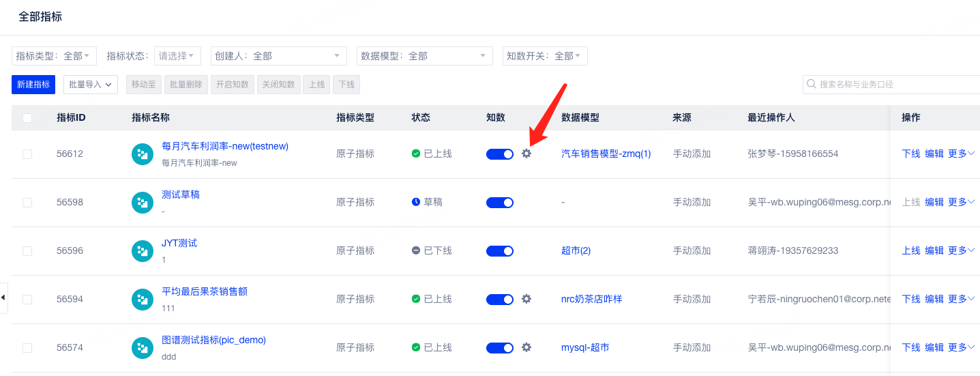
Task: Open the 创建人 filter dropdown
Action: [278, 56]
